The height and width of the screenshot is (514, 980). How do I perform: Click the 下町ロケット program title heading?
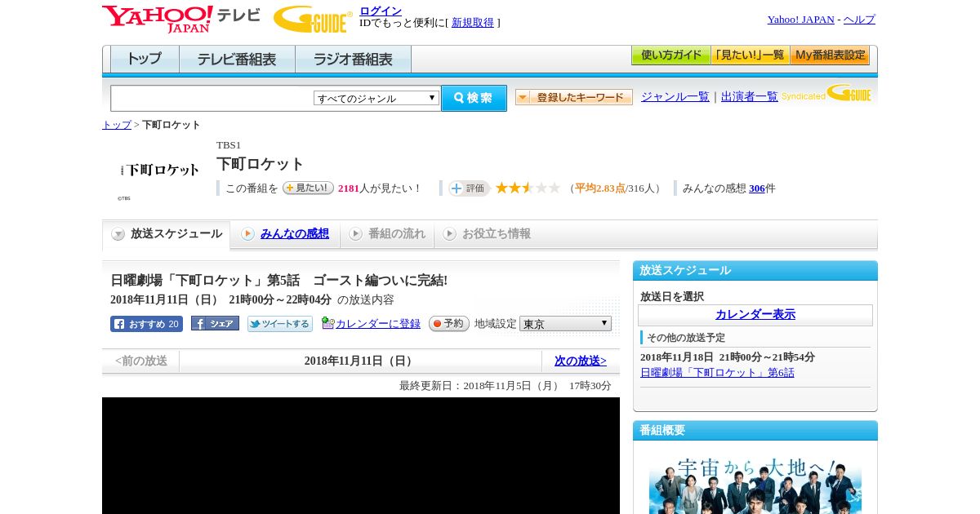point(261,164)
